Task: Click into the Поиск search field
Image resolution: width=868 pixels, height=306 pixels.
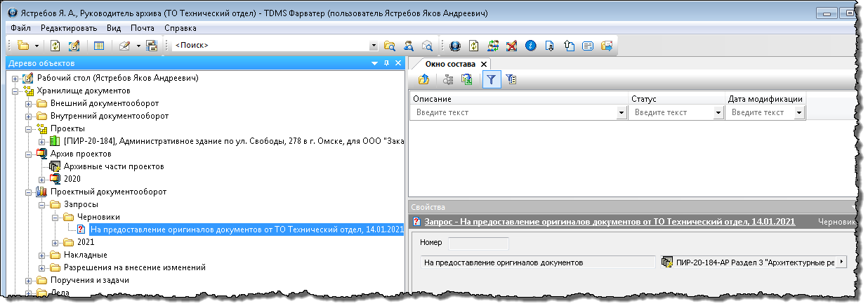Action: 270,46
